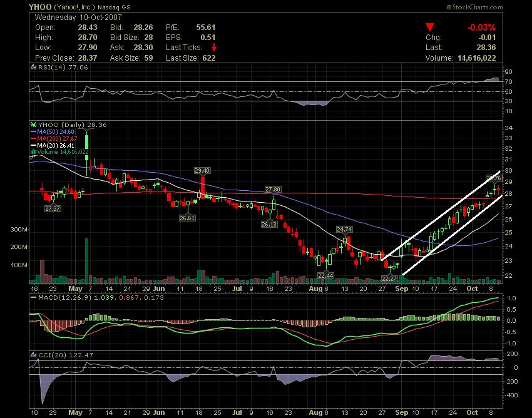This screenshot has height=418, width=532.
Task: Click the RSI(14) panel indicator icon
Action: [33, 67]
